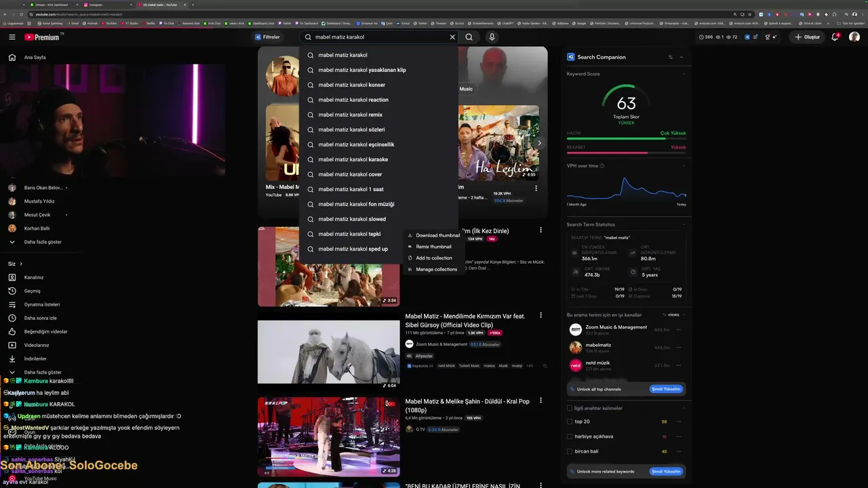Expand the Siz section chevron

coord(21,264)
